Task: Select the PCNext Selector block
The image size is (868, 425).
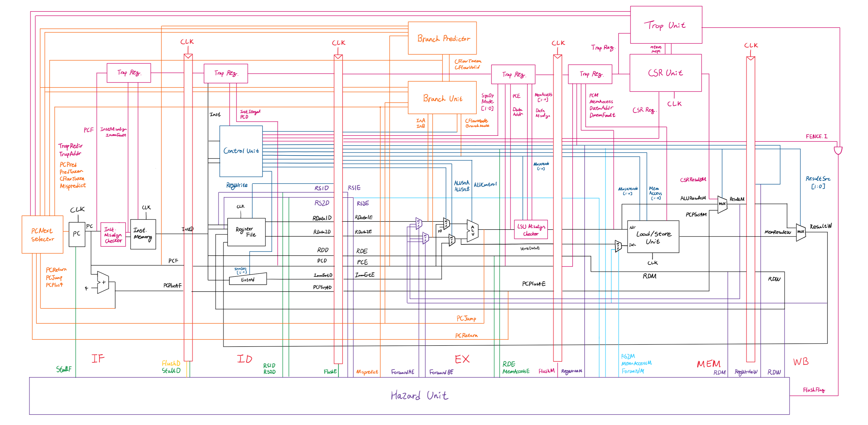Action: [x=43, y=235]
